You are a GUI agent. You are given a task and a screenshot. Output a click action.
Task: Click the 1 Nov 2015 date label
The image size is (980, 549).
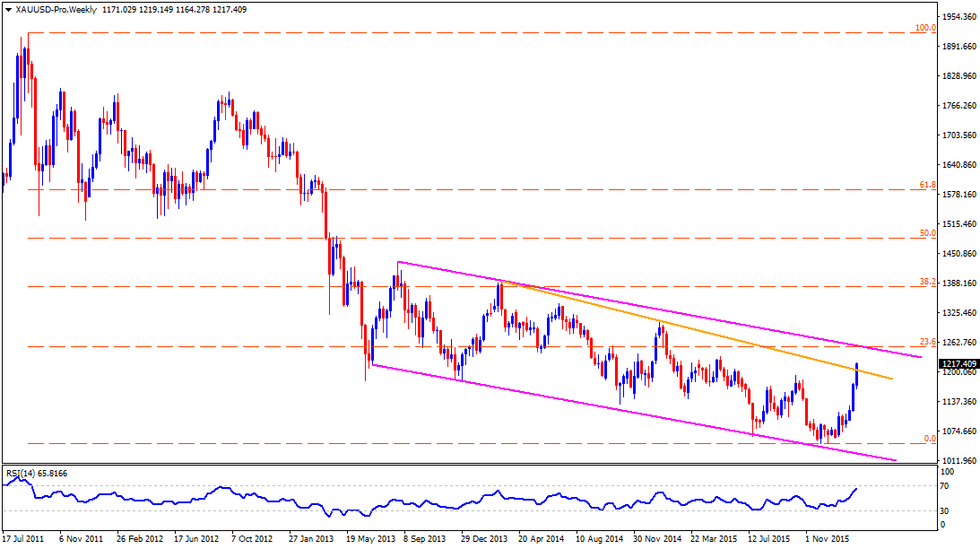pos(827,538)
